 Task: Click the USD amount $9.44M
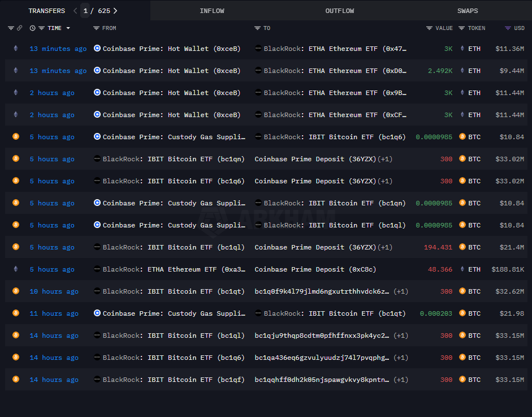(x=512, y=71)
